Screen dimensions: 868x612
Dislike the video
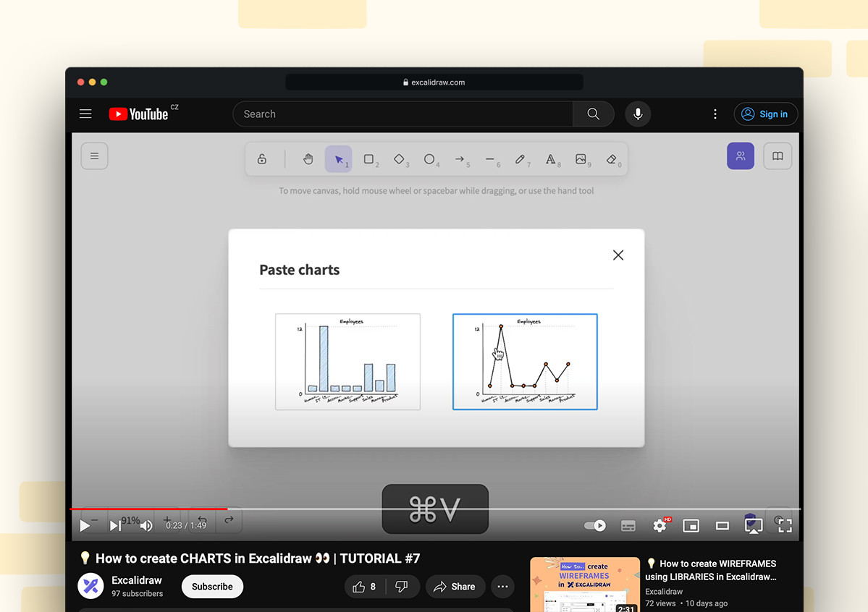coord(403,587)
